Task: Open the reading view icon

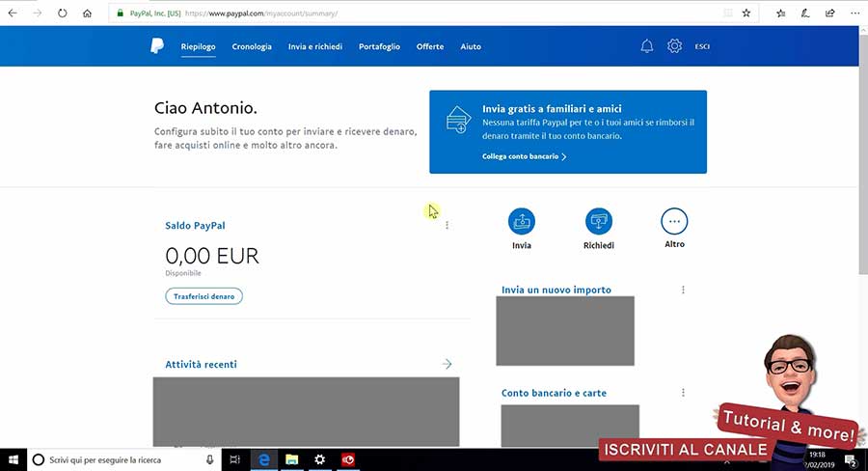Action: (728, 13)
